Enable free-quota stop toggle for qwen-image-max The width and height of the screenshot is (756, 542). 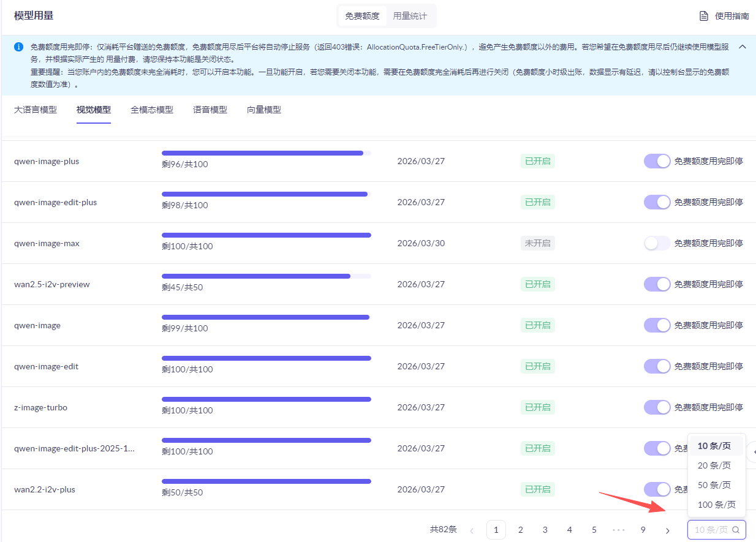[657, 243]
